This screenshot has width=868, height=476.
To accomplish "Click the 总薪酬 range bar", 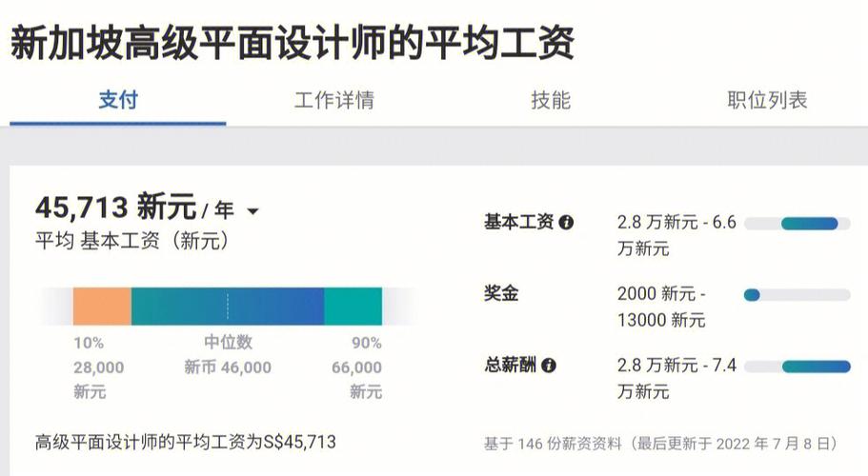I will pyautogui.click(x=797, y=367).
